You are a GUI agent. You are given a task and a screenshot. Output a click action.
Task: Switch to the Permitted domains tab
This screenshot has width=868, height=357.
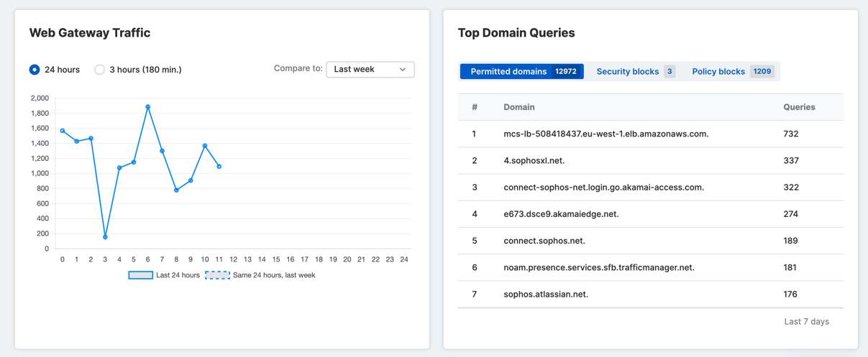508,72
